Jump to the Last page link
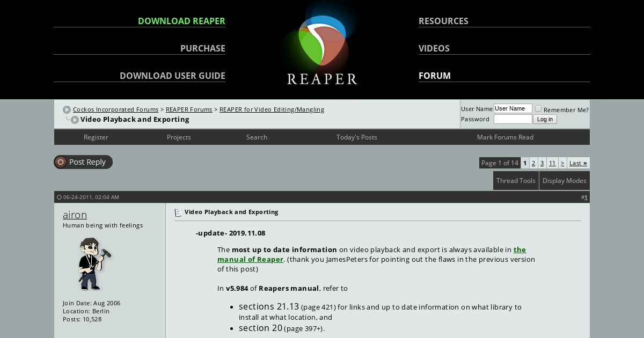Viewport: 644px width, 338px height. (578, 163)
